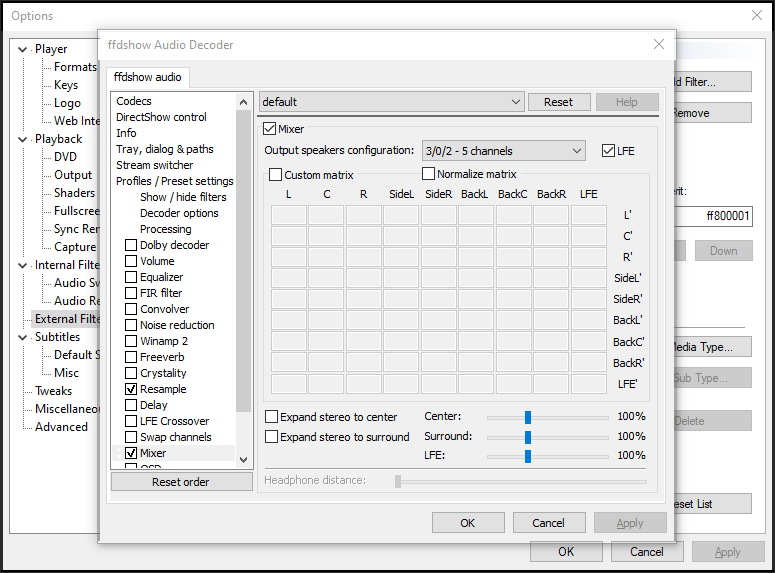Enable the Delay filter checkbox

point(131,405)
